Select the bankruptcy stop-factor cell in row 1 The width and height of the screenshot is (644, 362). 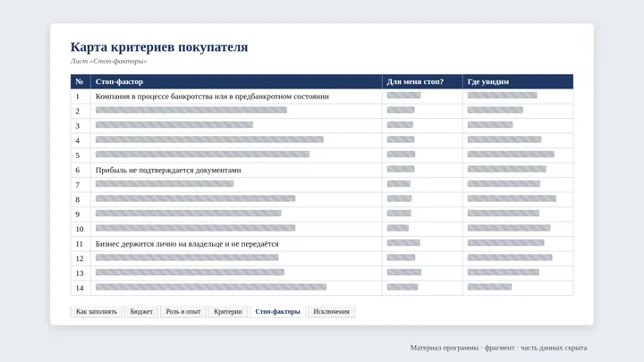(236, 97)
